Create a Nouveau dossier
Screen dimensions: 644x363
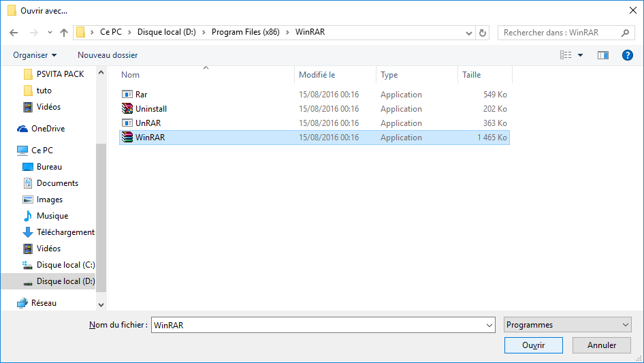[108, 55]
